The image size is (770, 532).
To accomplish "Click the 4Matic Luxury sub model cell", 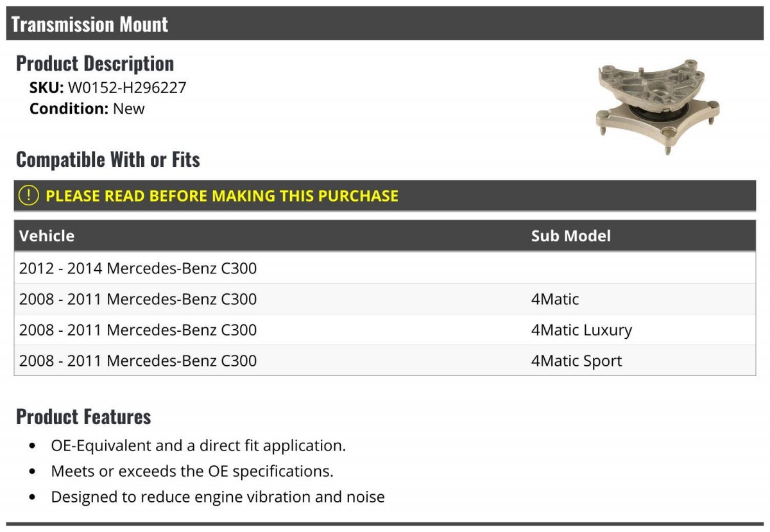I will 581,330.
